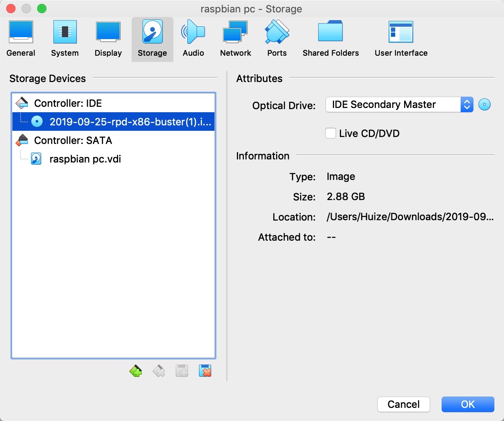This screenshot has width=504, height=421.
Task: Click the Type value Image
Action: (x=341, y=176)
